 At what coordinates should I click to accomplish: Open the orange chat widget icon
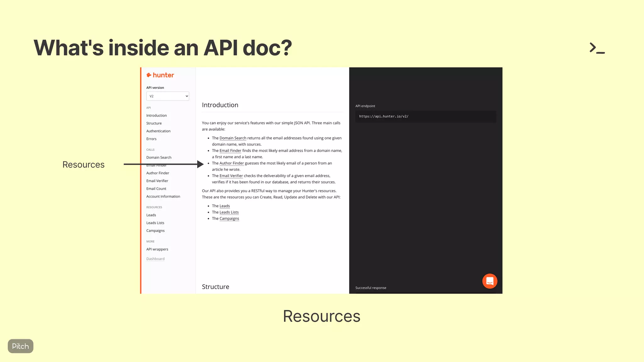(490, 281)
